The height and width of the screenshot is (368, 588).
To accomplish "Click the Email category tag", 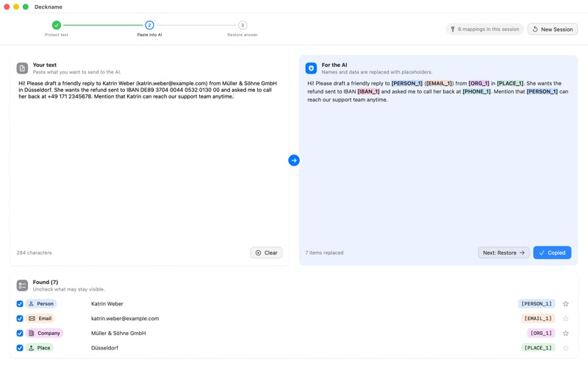I will tap(40, 319).
